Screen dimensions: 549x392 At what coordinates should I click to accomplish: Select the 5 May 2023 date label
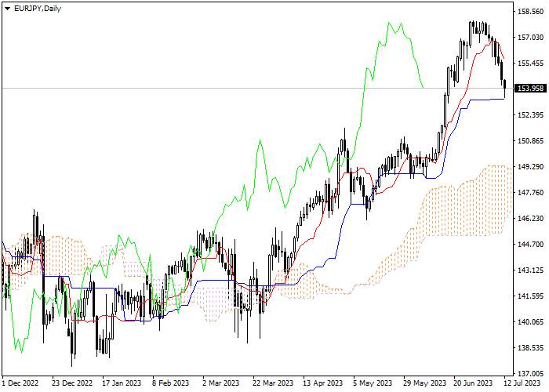click(x=373, y=383)
